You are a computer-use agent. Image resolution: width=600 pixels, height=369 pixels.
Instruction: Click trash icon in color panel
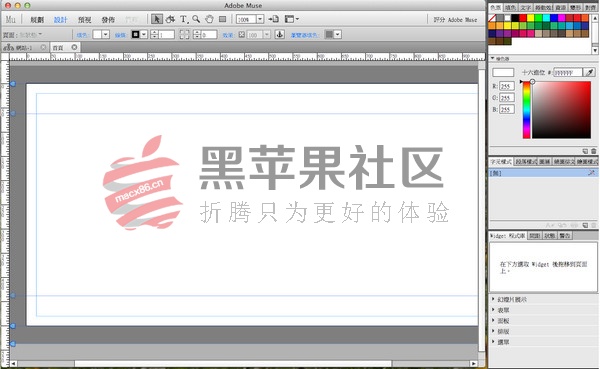[x=593, y=151]
